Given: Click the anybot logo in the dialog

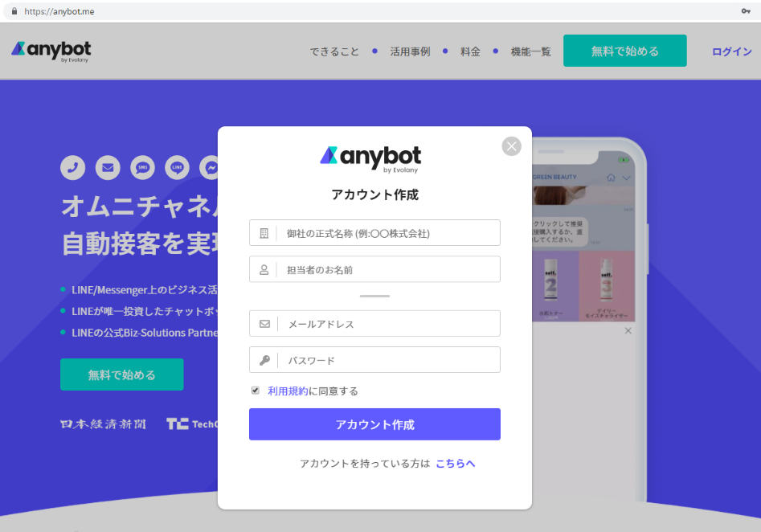Looking at the screenshot, I should (370, 159).
